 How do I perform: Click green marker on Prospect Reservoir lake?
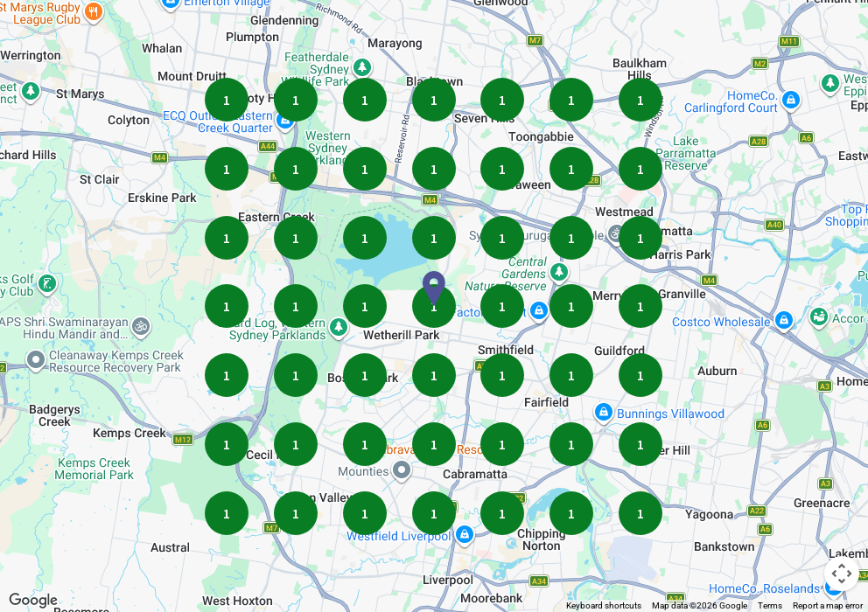click(364, 238)
